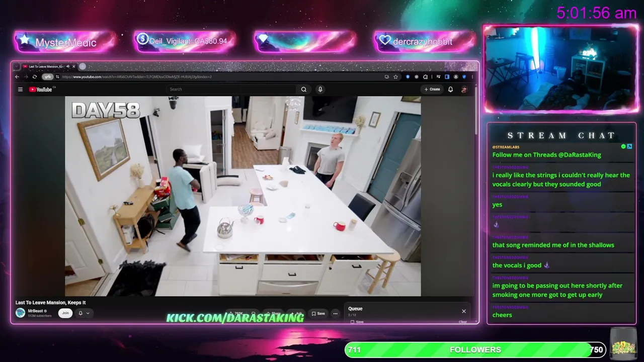
Task: Click the in the shallows chat message
Action: click(553, 245)
